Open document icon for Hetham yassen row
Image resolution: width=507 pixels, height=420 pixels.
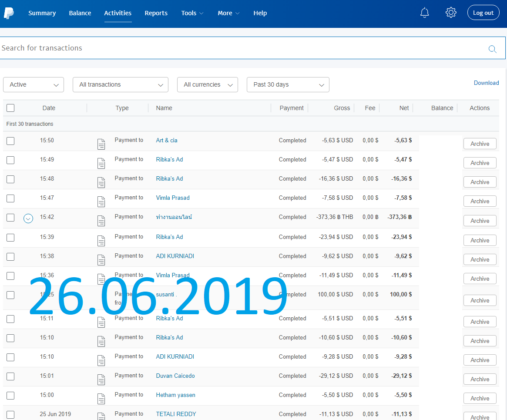101,399
